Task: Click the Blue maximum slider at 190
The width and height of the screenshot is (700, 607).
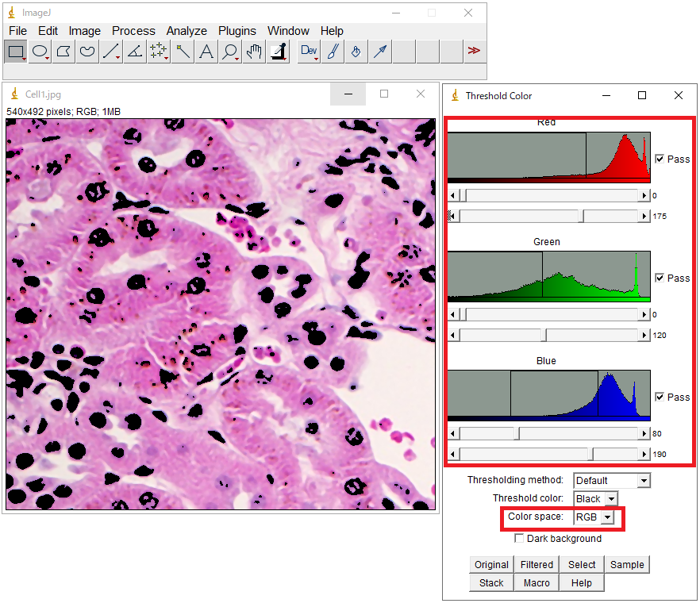Action: coord(591,455)
